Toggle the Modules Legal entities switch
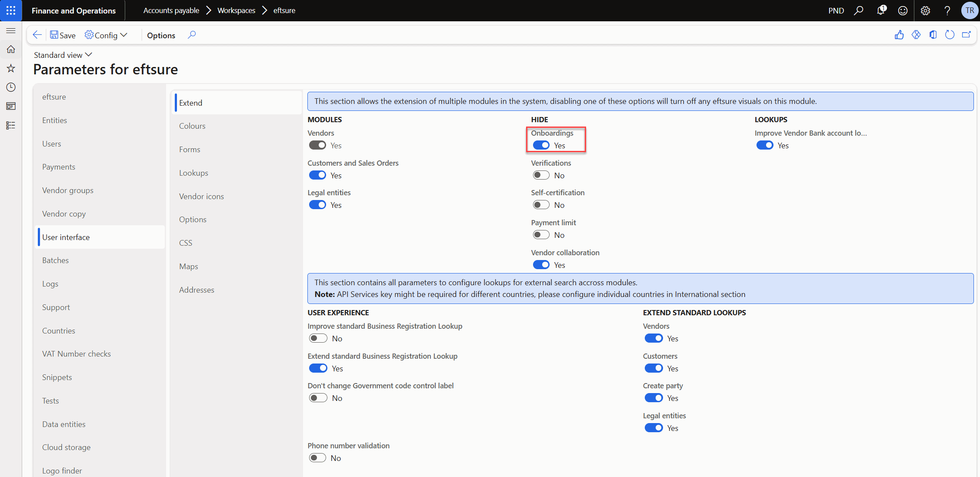 pos(317,205)
